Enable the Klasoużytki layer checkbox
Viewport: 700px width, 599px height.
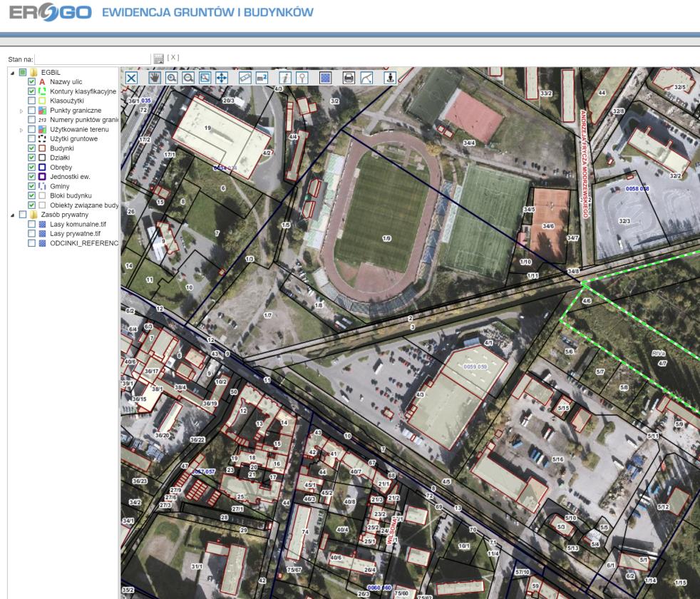(31, 101)
